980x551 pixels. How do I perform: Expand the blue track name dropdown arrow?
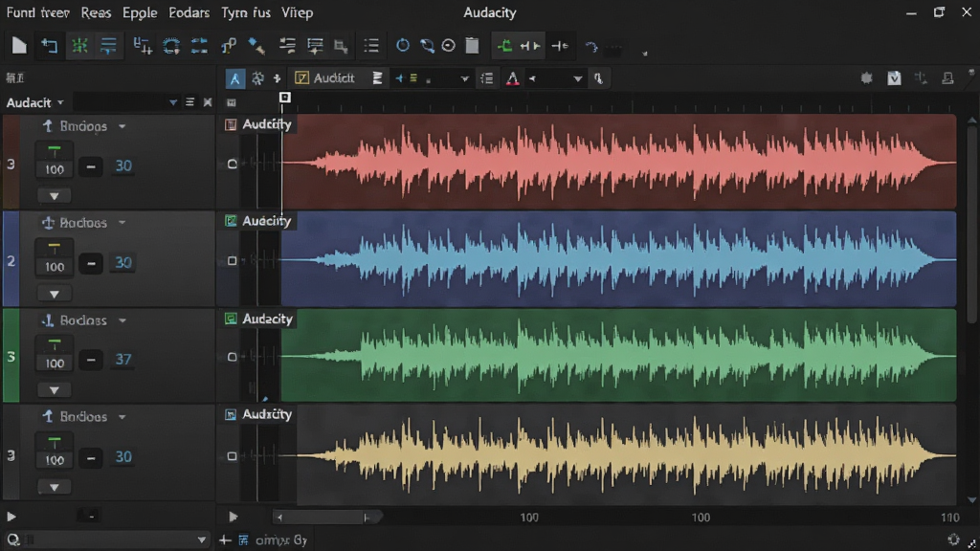[122, 222]
